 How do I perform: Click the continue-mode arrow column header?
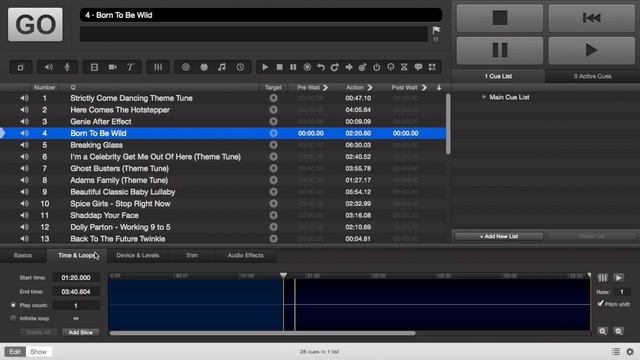pyautogui.click(x=439, y=87)
